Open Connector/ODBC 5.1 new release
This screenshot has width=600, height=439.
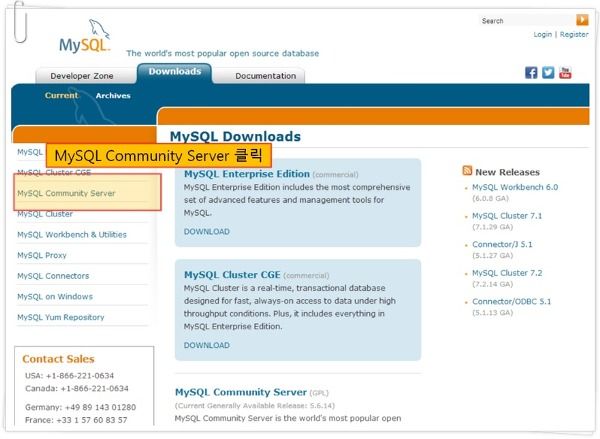[x=512, y=302]
